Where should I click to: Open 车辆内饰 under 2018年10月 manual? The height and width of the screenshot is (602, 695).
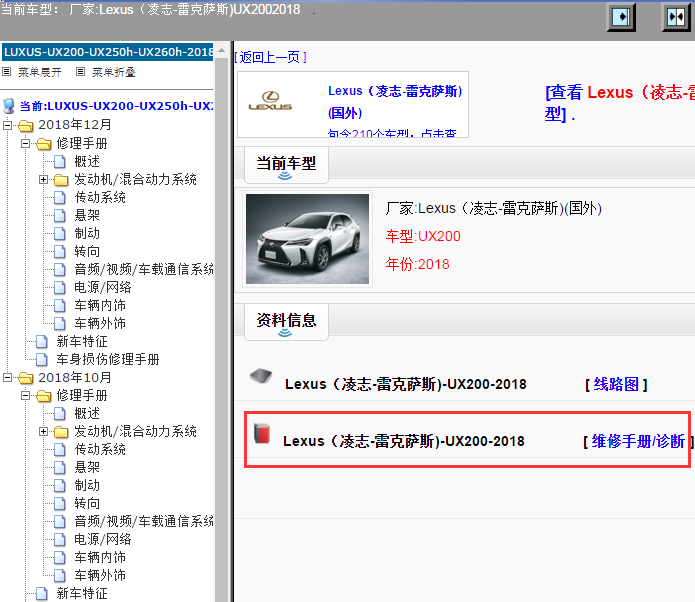100,557
